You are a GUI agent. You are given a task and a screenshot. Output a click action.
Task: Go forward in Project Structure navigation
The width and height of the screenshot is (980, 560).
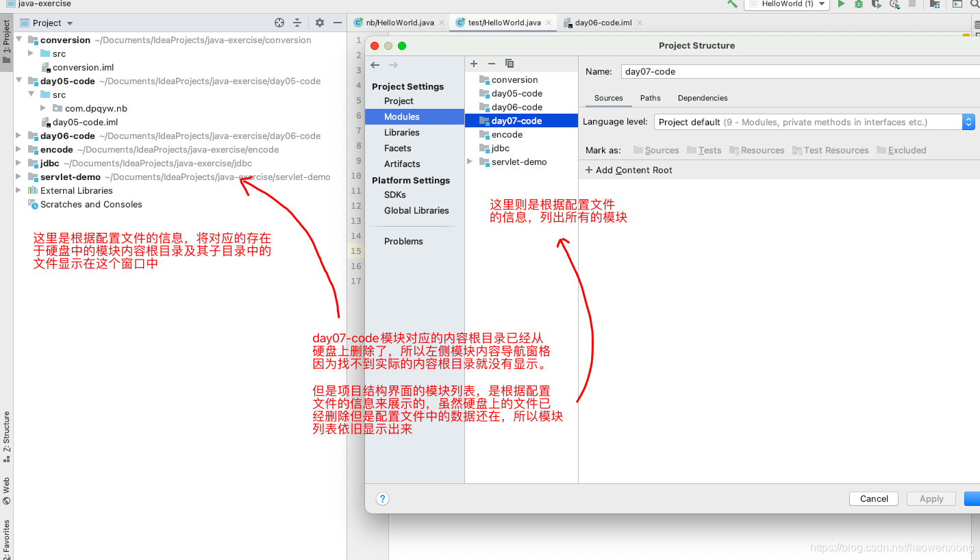393,65
